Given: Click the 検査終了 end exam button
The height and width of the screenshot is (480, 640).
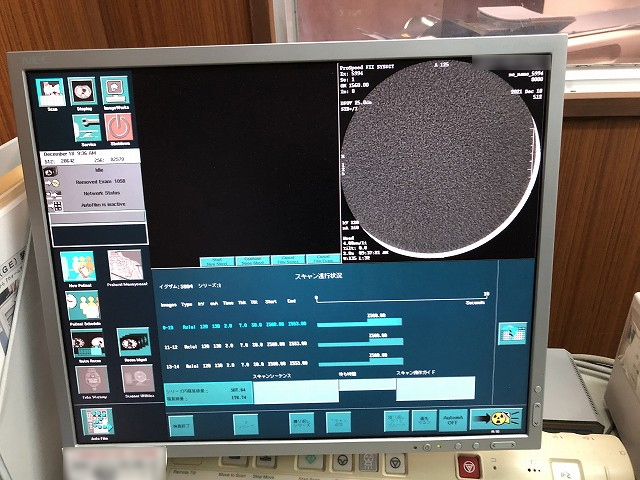Looking at the screenshot, I should (x=181, y=425).
